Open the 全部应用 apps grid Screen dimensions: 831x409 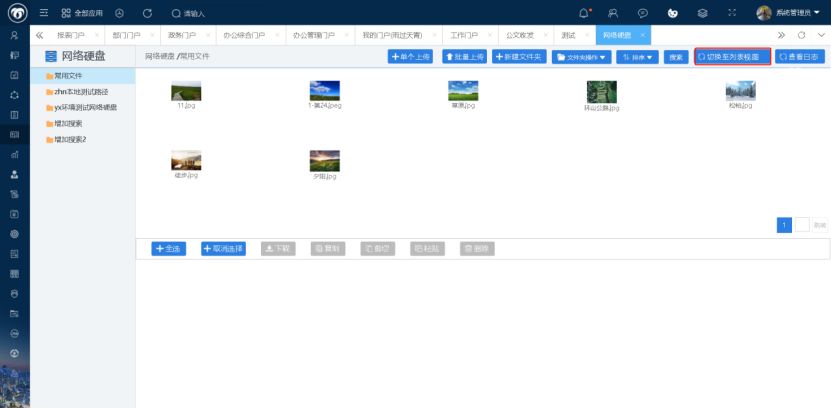[85, 13]
